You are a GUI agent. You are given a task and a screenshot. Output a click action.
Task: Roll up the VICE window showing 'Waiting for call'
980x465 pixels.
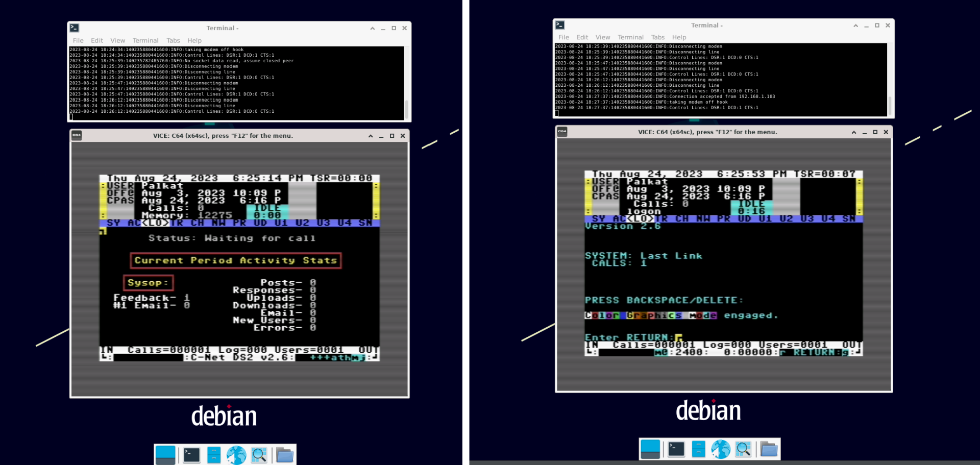(371, 136)
